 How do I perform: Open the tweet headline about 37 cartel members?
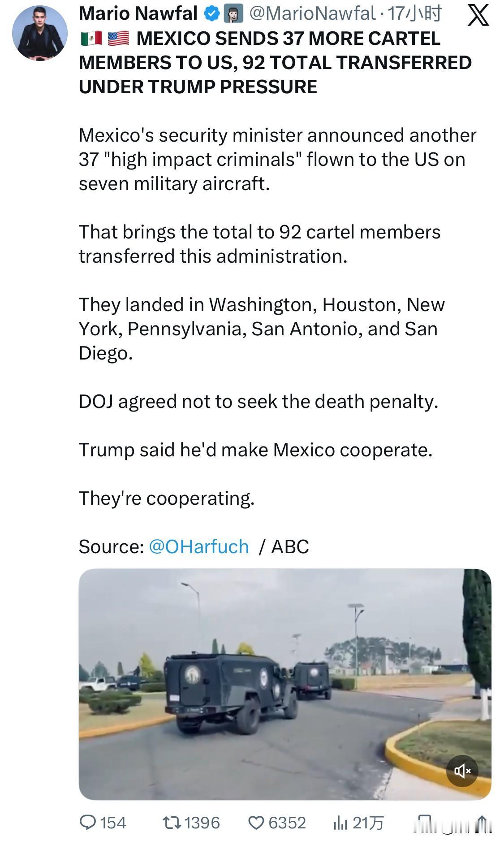(x=275, y=63)
